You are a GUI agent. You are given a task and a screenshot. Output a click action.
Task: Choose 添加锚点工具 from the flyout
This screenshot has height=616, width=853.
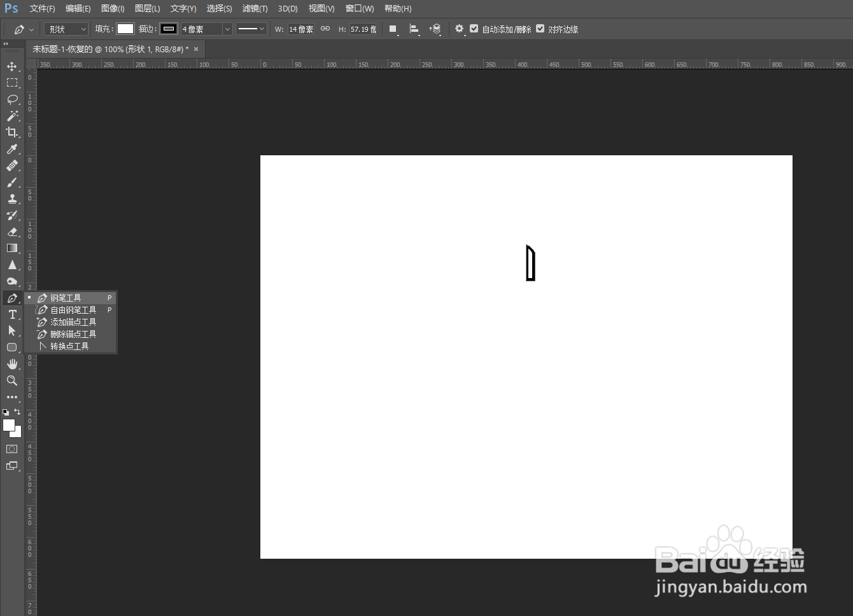pos(71,322)
